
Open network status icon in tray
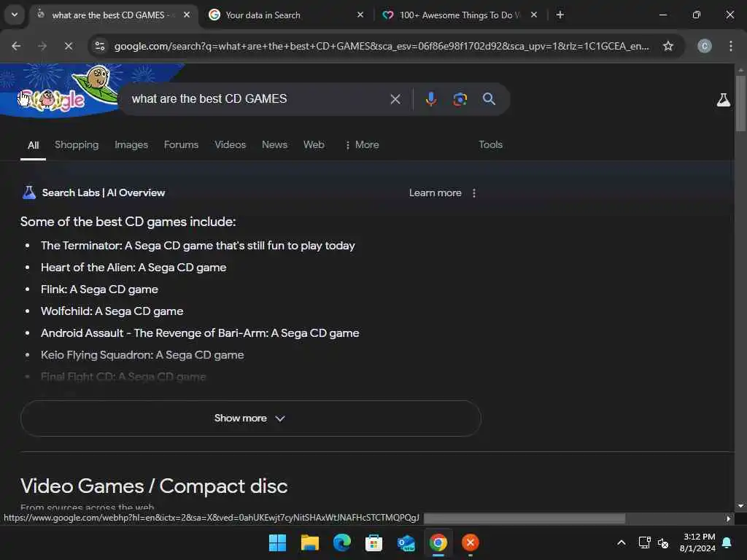(644, 542)
